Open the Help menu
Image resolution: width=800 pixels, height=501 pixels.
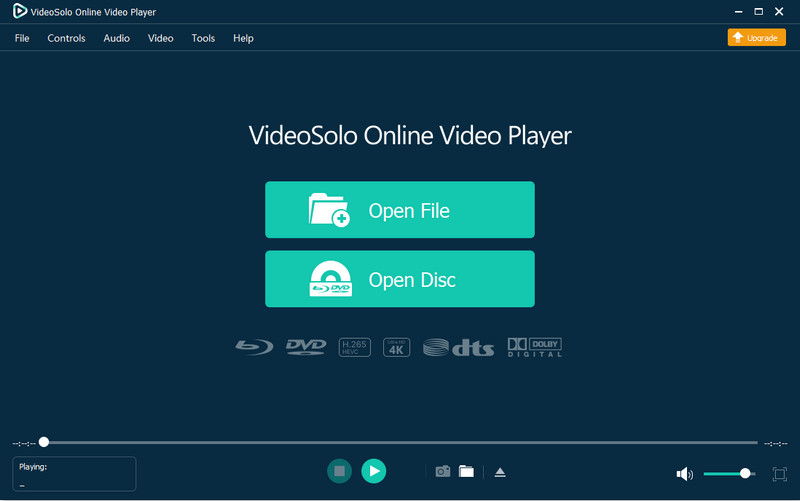coord(243,38)
